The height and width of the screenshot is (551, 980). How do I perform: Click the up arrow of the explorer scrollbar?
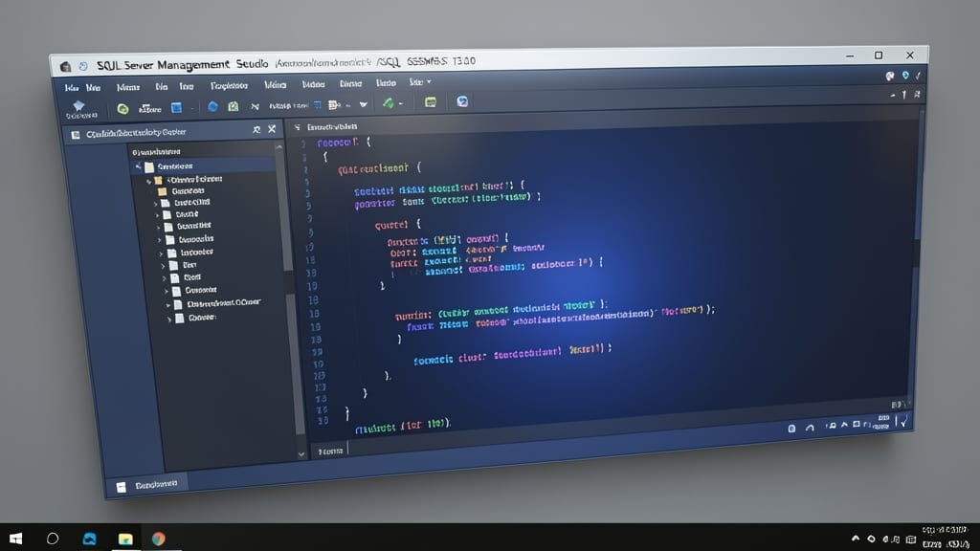coord(278,146)
